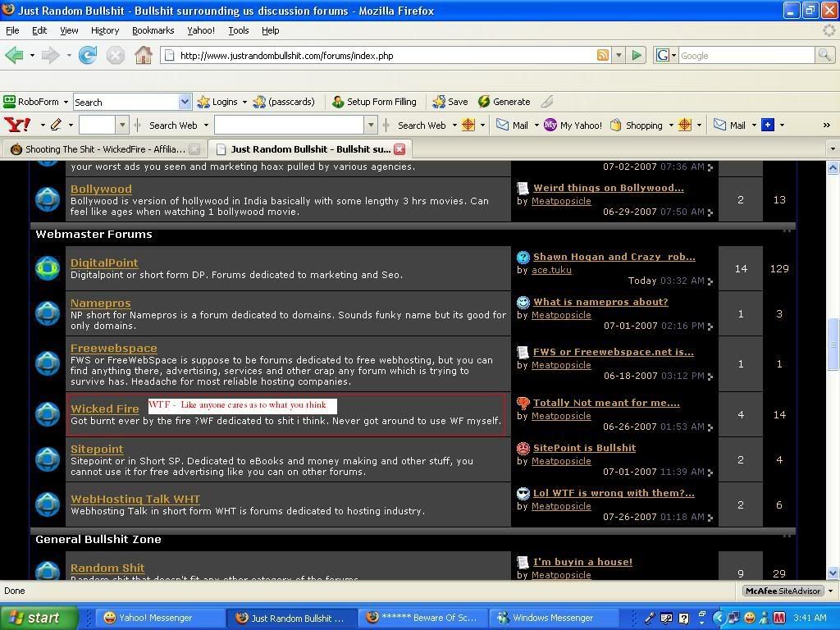
Task: Click the red McAfee tray icon
Action: (779, 618)
